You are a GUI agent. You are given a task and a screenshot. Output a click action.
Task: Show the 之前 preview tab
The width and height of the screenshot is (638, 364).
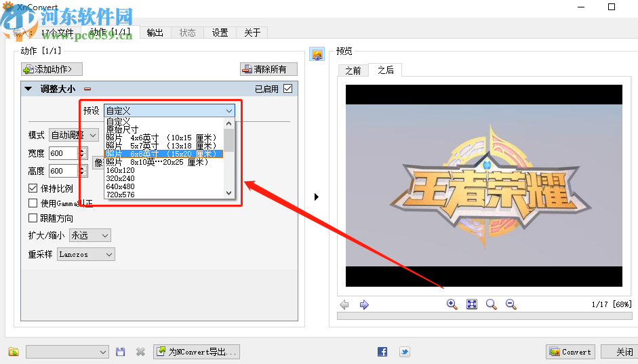[353, 70]
